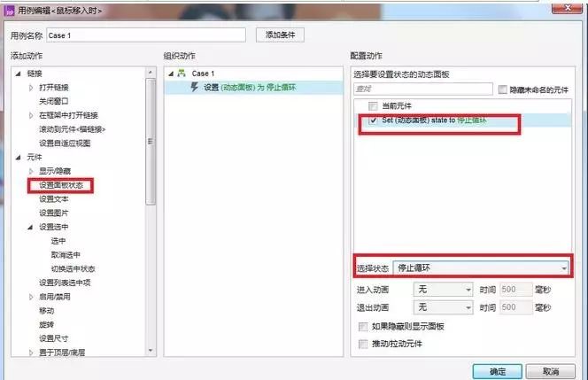Click the action list scroll up arrow
The width and height of the screenshot is (588, 380).
[x=151, y=72]
